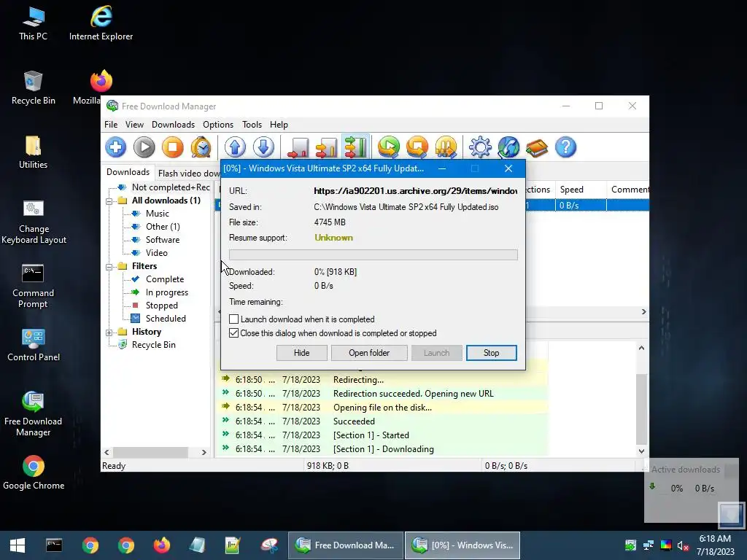Viewport: 747px width, 560px height.
Task: Click the Move down blue arrow icon
Action: (263, 147)
